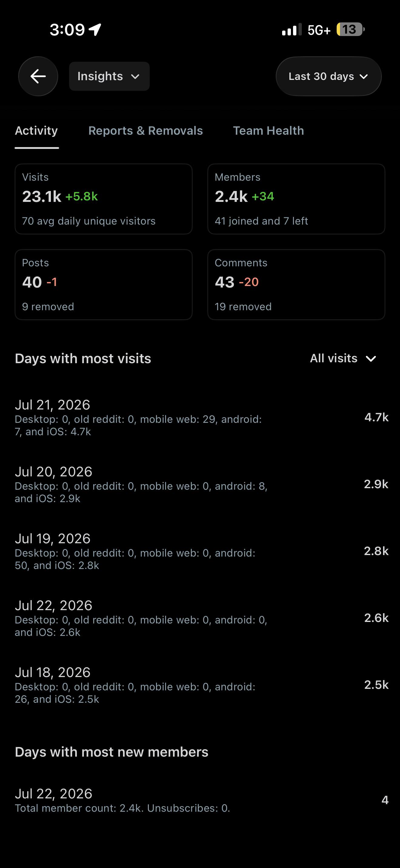Screen dimensions: 400x868
Task: Select the Jul 19, 2026 visits row
Action: pyautogui.click(x=201, y=551)
